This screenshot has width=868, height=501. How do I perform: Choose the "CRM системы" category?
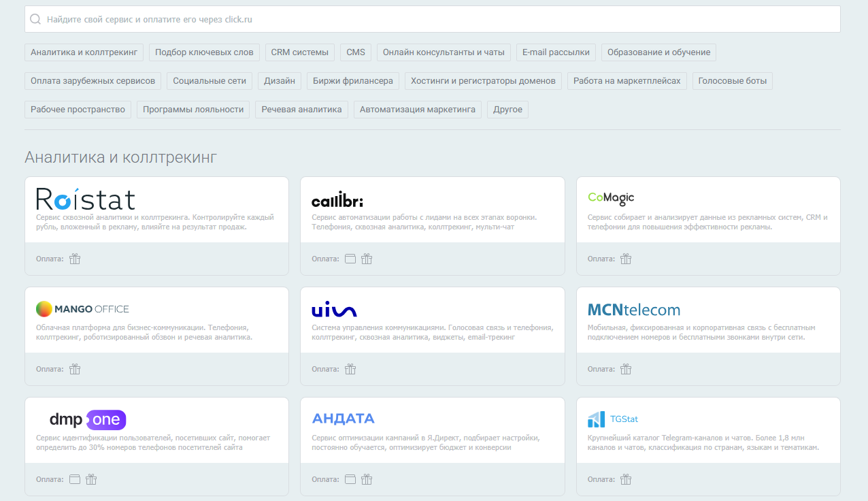click(x=300, y=52)
